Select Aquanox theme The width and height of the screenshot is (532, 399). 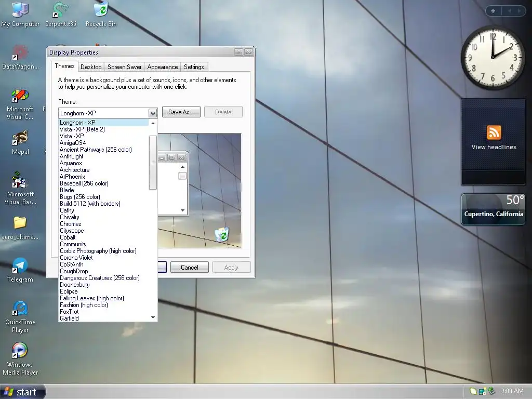103,163
